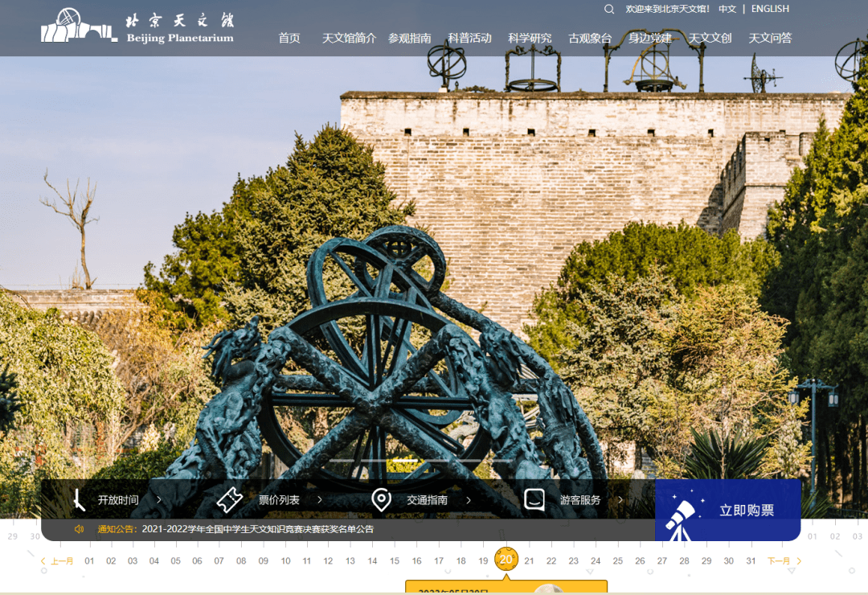Select date 05 on the calendar strip
The image size is (868, 595).
point(175,560)
